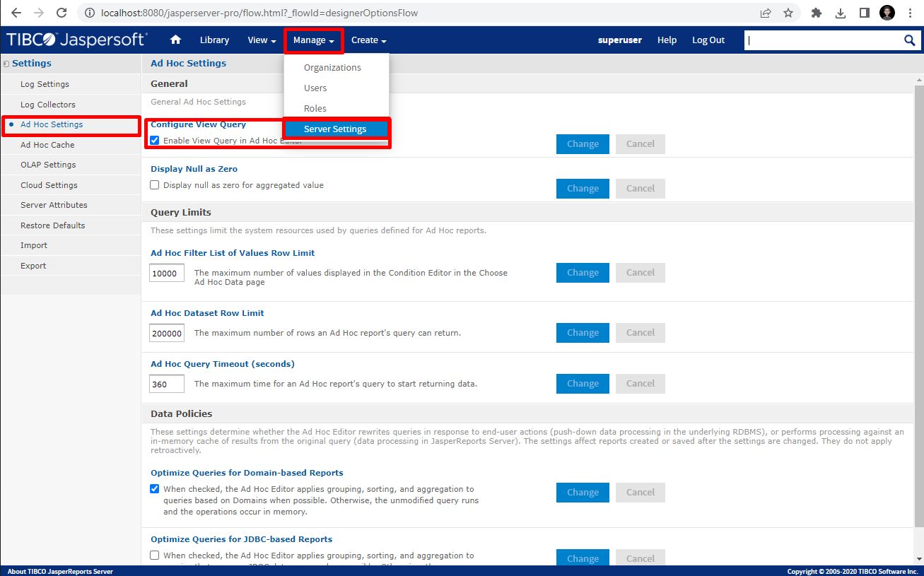
Task: Click the page vertical scrollbar
Action: tap(919, 305)
